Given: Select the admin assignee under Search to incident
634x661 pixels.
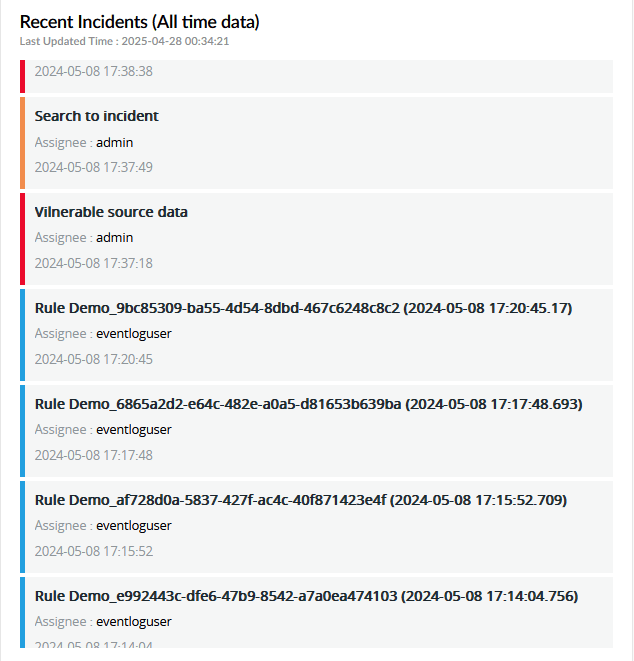Looking at the screenshot, I should [x=114, y=142].
